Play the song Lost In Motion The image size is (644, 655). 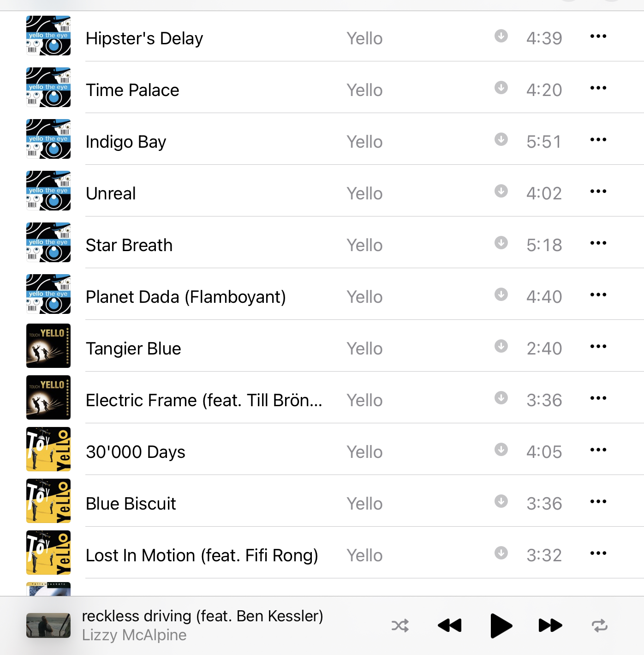[202, 555]
